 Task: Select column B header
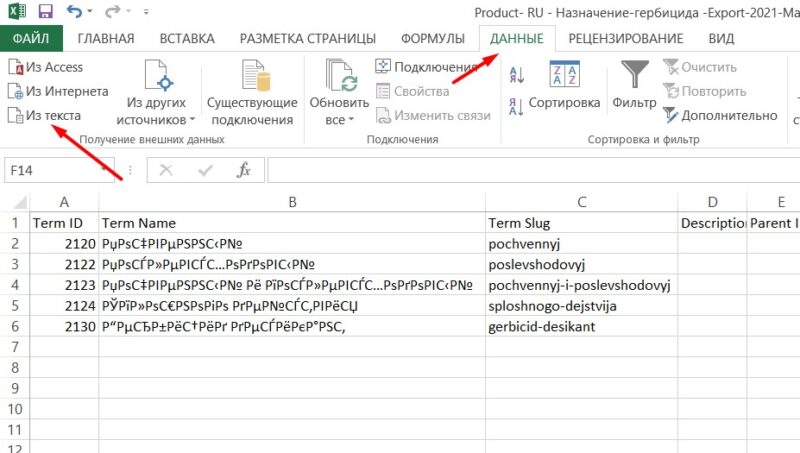(292, 203)
